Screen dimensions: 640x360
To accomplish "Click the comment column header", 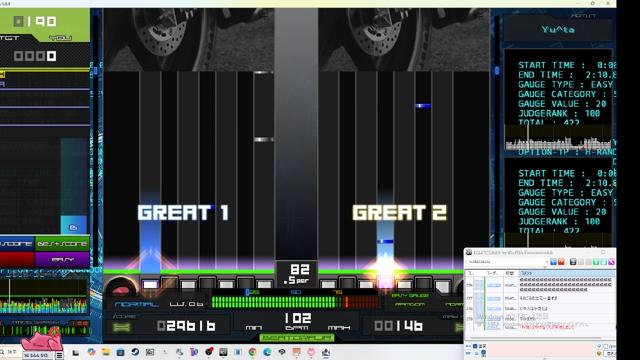I will [x=567, y=273].
